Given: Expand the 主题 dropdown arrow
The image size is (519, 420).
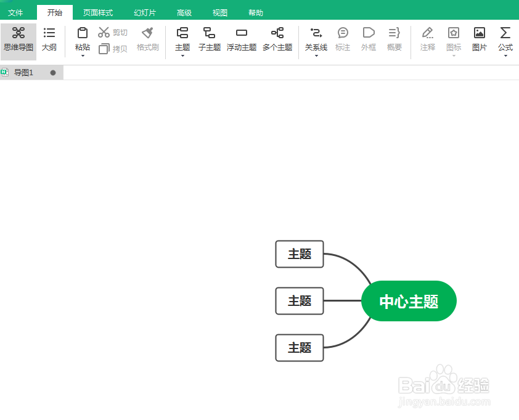Looking at the screenshot, I should pos(182,56).
